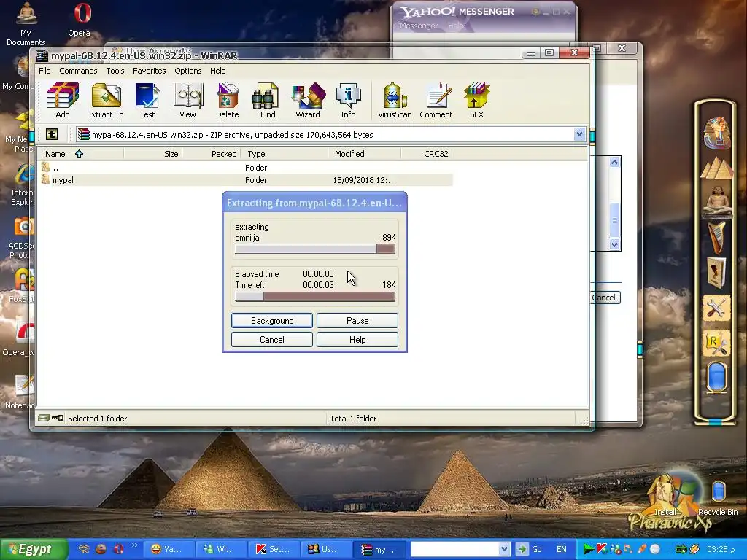The image size is (747, 560).
Task: Click the Type column header
Action: [285, 154]
